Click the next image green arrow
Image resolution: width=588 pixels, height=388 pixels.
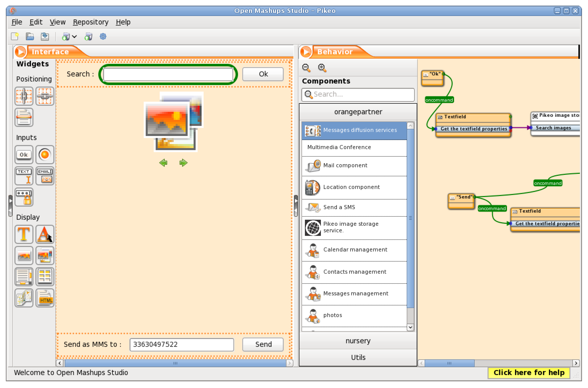(184, 163)
